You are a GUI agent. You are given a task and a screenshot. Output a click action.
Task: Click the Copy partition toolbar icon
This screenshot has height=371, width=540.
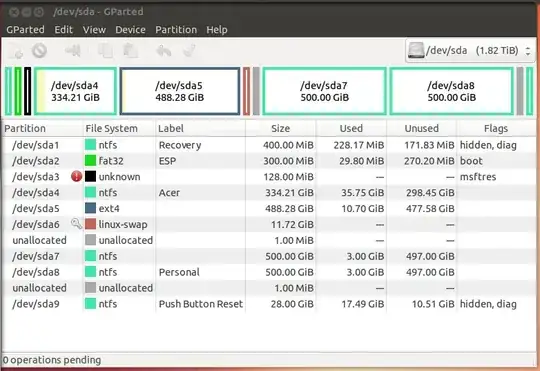(105, 51)
